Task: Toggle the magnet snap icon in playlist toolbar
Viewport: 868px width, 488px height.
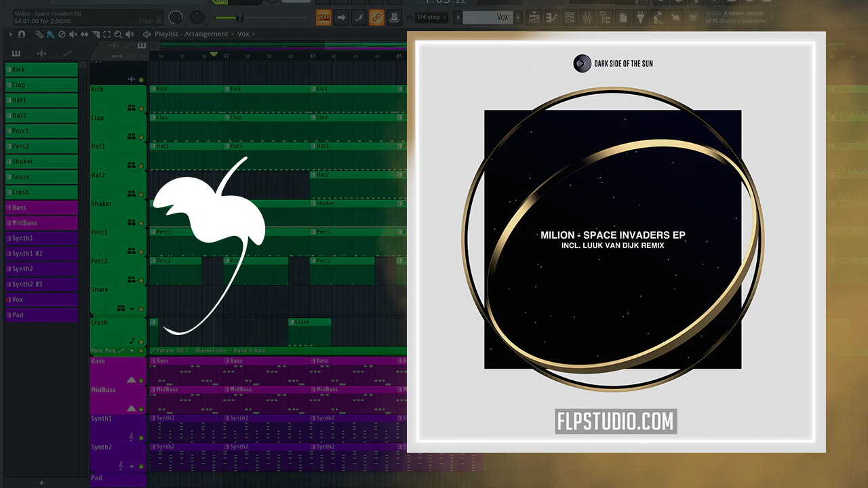Action: click(22, 34)
